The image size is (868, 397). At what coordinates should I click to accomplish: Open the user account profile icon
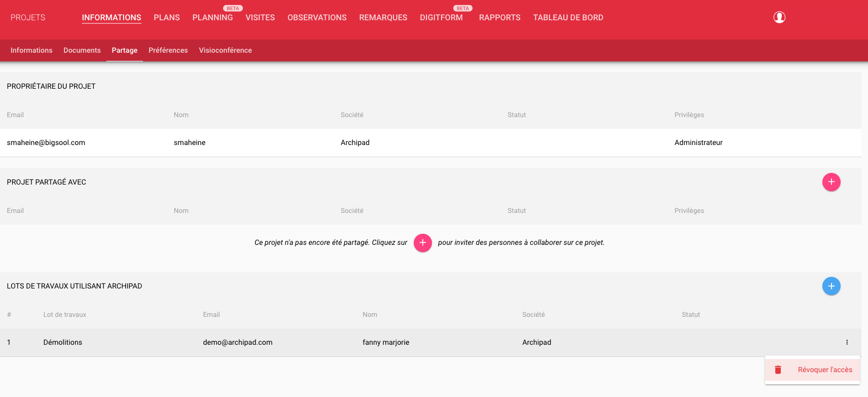tap(779, 17)
